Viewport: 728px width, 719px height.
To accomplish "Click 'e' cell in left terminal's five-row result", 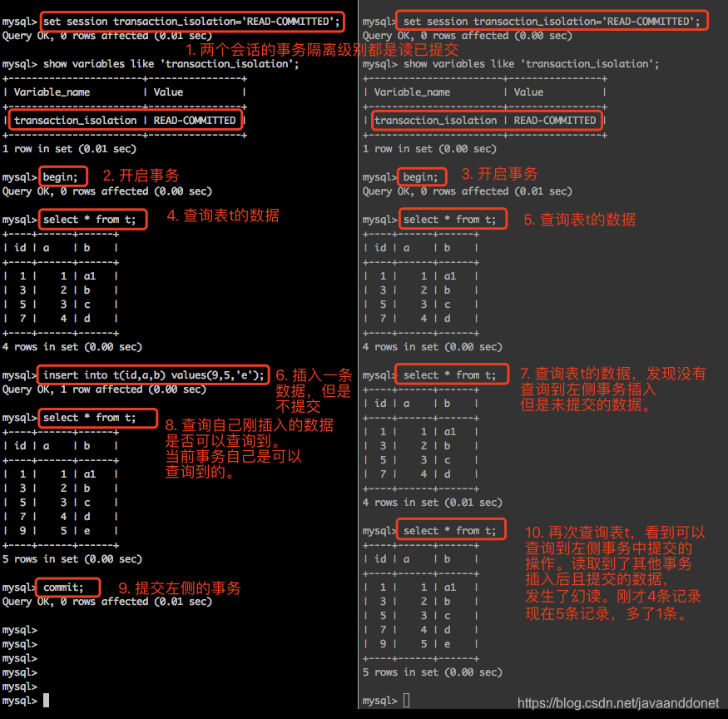I will click(x=87, y=531).
